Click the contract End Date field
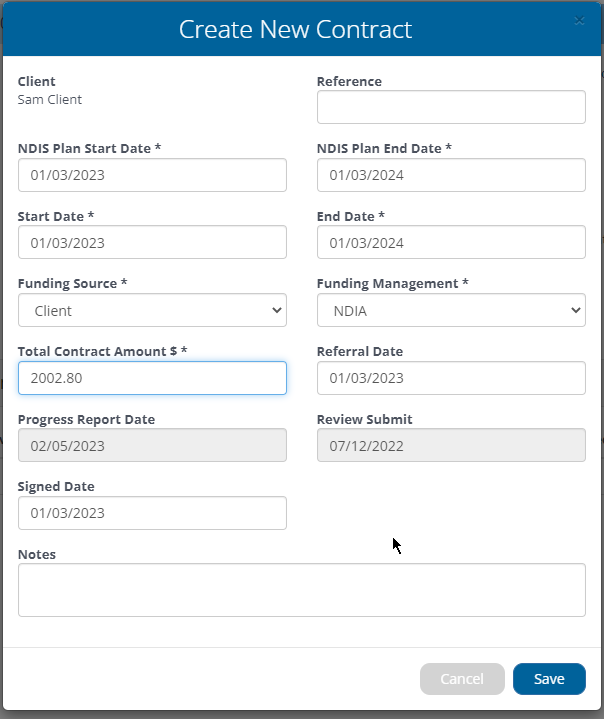This screenshot has height=719, width=604. [x=451, y=242]
